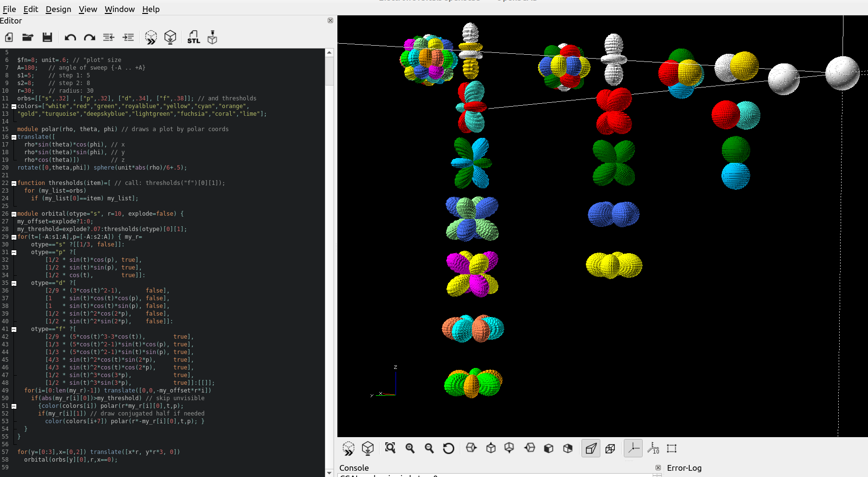Click the Error-Log panel title
868x477 pixels.
[684, 468]
